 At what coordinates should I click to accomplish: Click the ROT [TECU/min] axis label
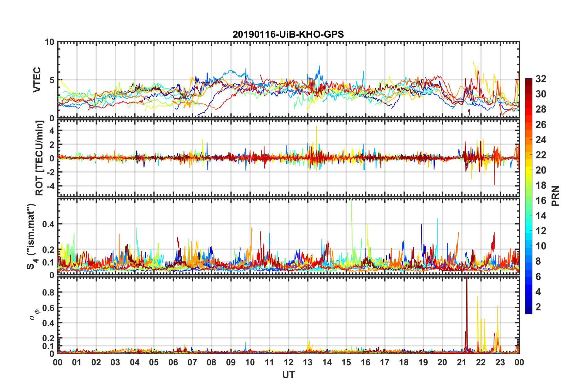click(39, 158)
